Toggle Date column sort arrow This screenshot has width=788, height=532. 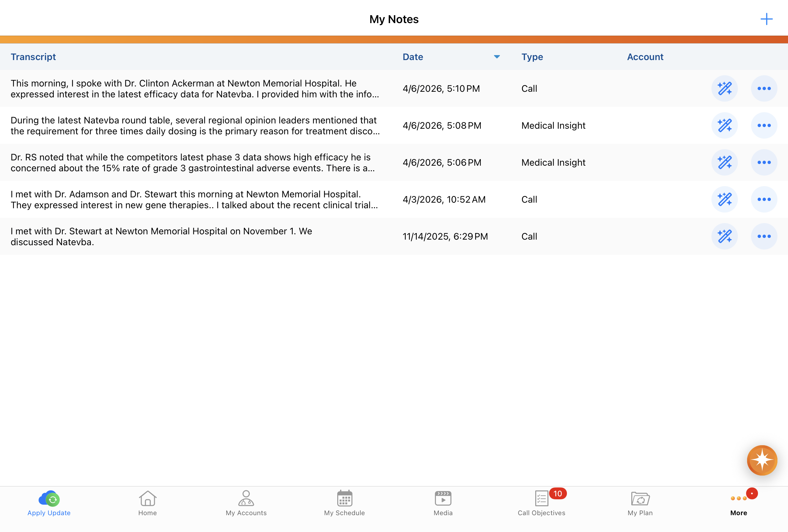pos(497,57)
